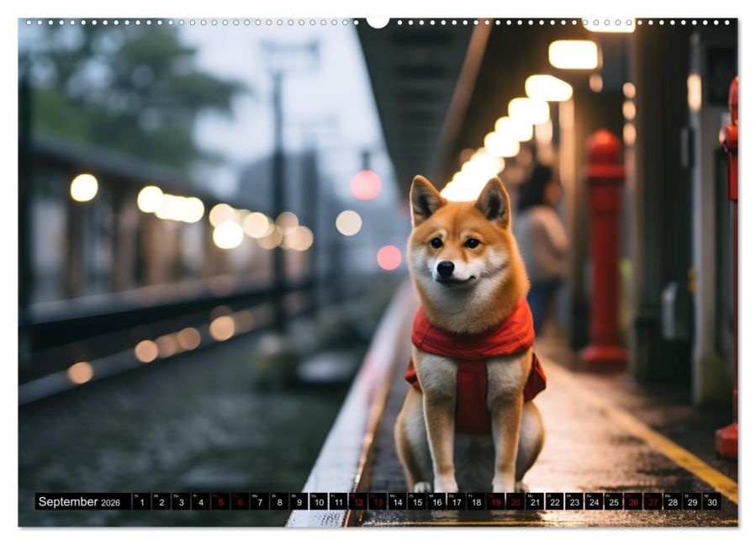
Task: Click the red Sunday 6 date cell
Action: pos(240,502)
